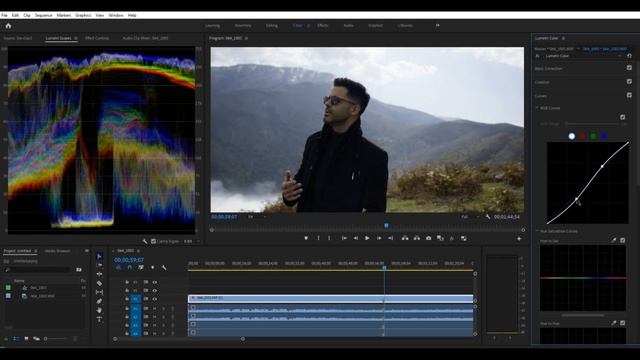Open the Graphics menu
The height and width of the screenshot is (360, 640).
[83, 15]
